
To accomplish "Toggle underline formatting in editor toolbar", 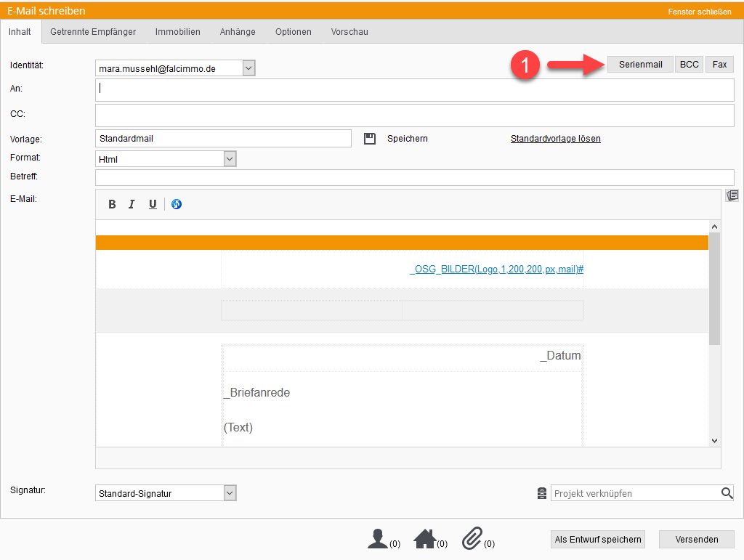I will (153, 204).
